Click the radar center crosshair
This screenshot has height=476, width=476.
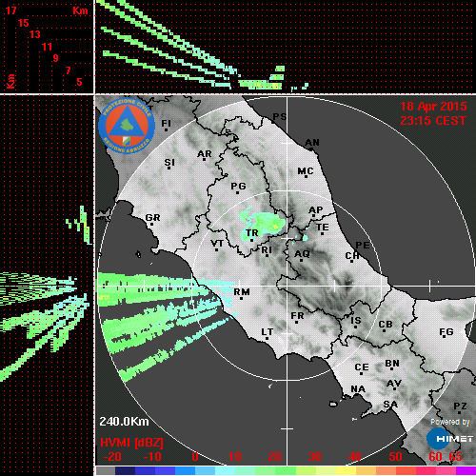[288, 287]
